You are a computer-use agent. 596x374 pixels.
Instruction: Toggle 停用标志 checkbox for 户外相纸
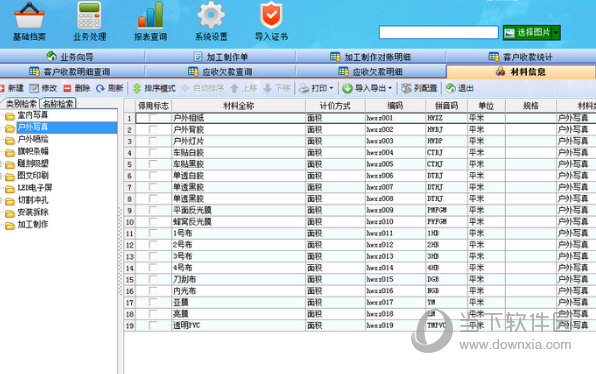tap(153, 118)
